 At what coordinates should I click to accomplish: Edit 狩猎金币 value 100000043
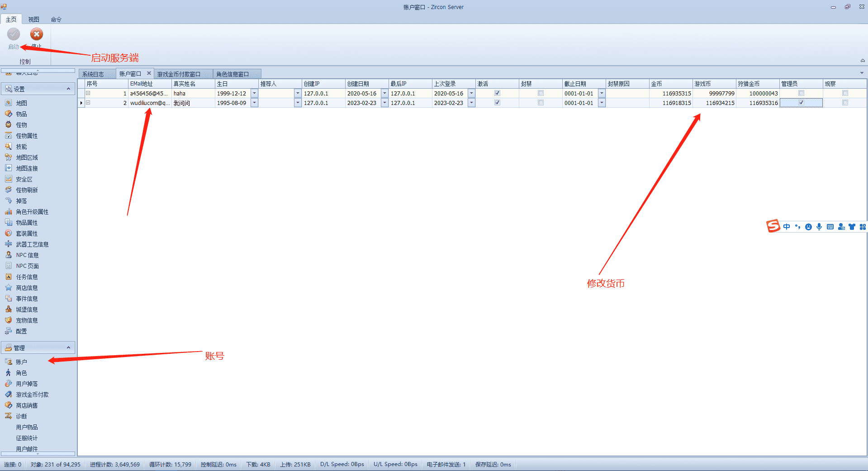coord(758,93)
